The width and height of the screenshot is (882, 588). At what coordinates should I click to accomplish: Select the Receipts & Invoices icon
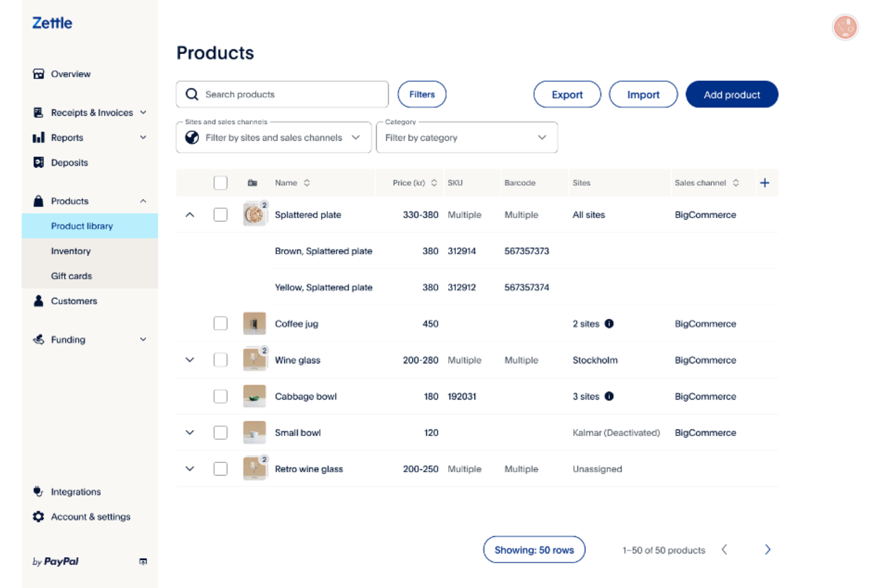pyautogui.click(x=38, y=112)
